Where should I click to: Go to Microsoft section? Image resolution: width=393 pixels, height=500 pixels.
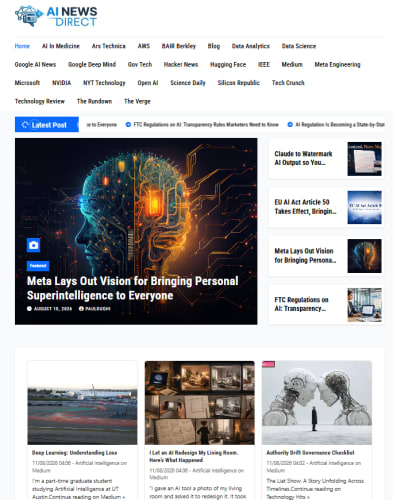tap(27, 83)
